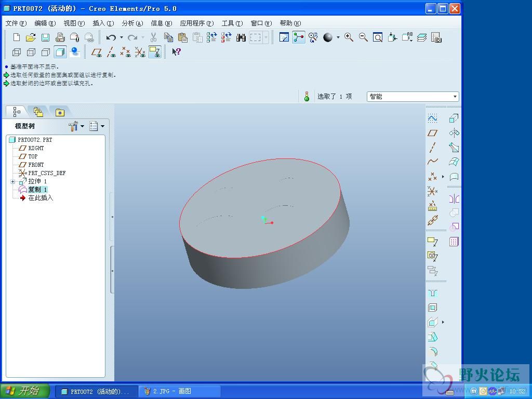Zoom out with the magnifier minus icon
Image resolution: width=532 pixels, height=399 pixels.
[363, 37]
